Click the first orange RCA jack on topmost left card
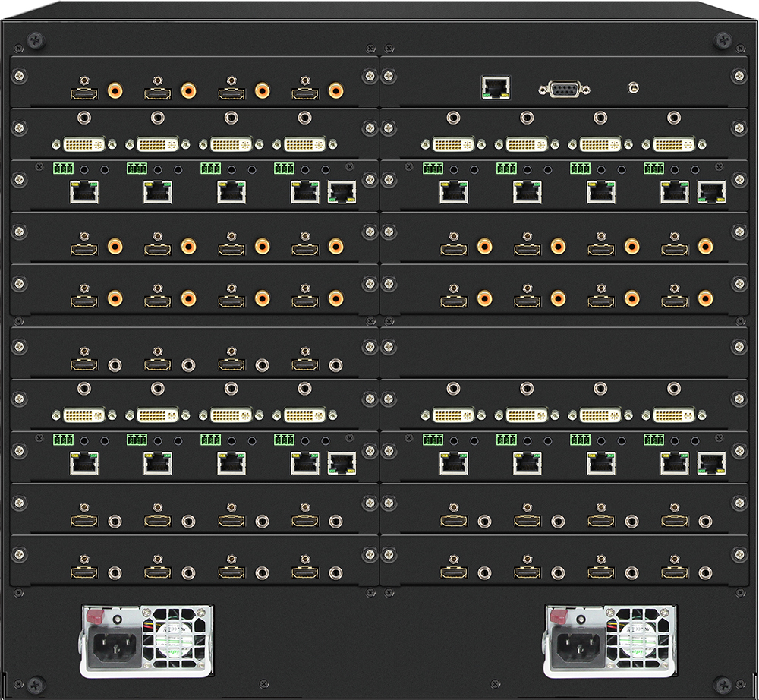 pos(115,90)
